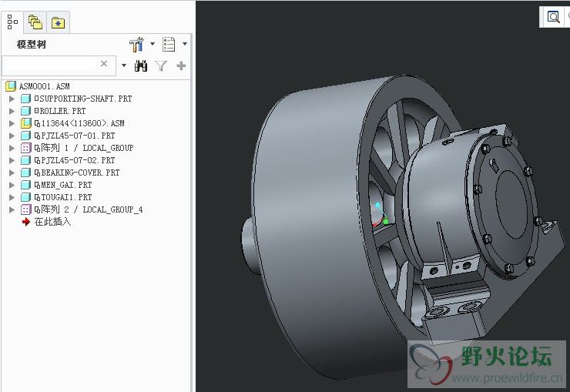Select TOUGAI1.PRT part
Viewport: 570px width, 392px height.
(x=63, y=197)
